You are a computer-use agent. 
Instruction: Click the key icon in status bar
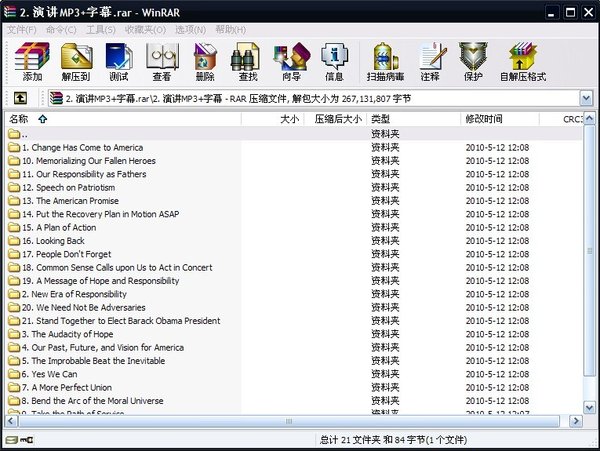tap(27, 440)
